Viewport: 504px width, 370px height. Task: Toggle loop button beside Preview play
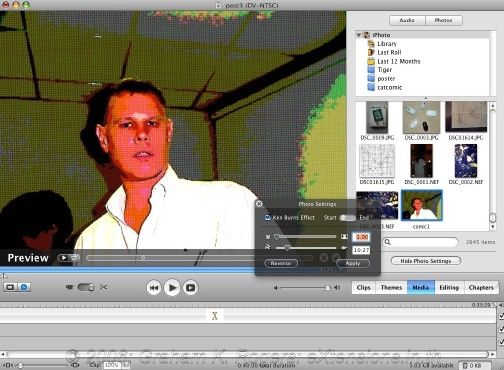(x=74, y=258)
